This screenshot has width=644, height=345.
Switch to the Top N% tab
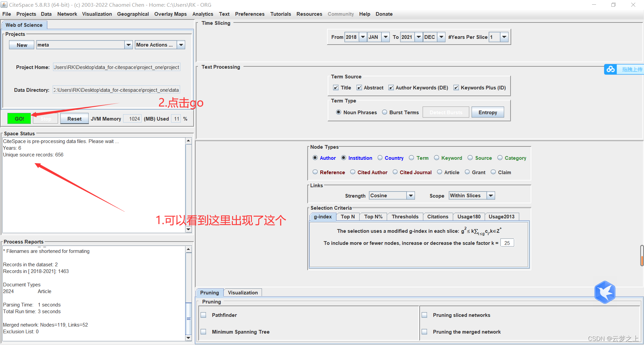[x=373, y=217]
